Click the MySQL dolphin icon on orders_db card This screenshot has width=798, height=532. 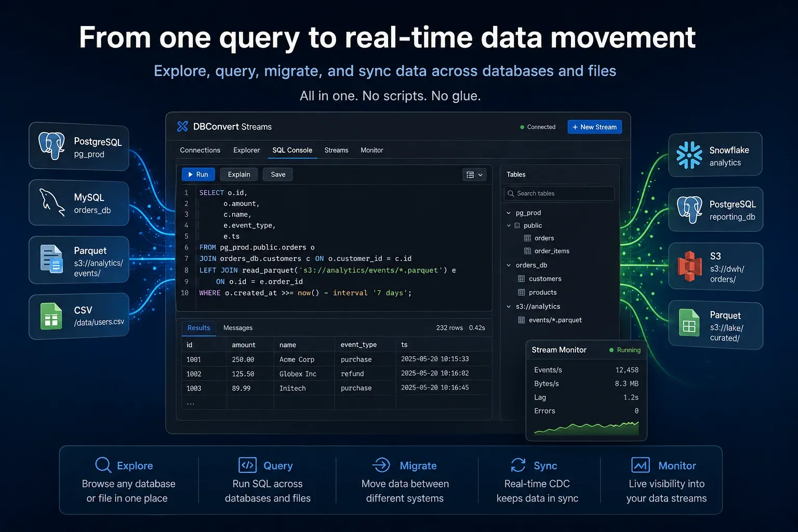click(x=52, y=202)
